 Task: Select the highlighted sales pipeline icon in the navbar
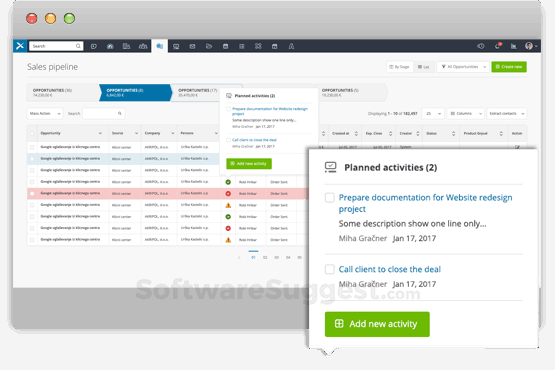160,46
